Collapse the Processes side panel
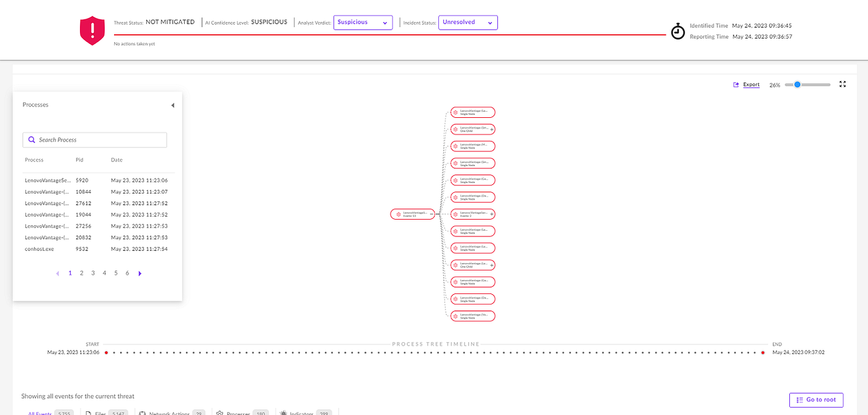The height and width of the screenshot is (415, 868). 172,105
